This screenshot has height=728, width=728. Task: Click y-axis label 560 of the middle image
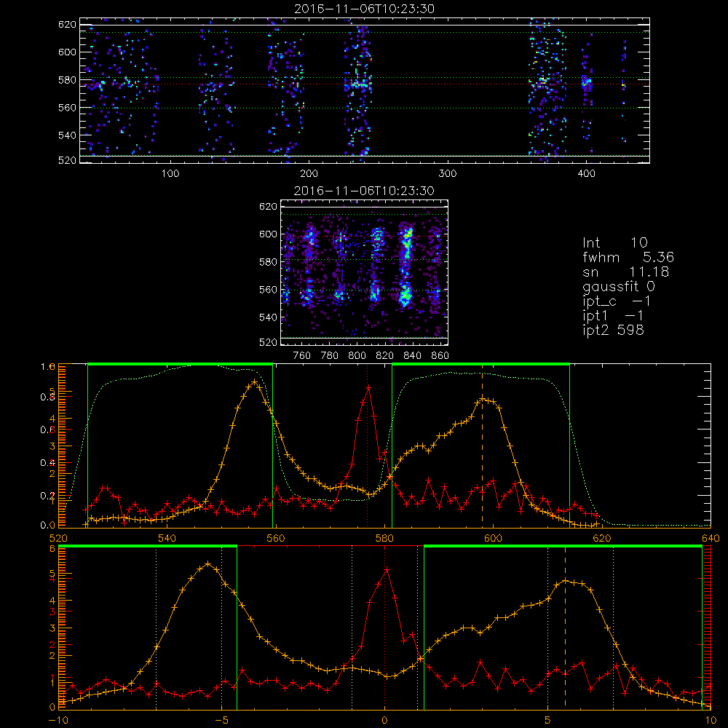coord(268,290)
